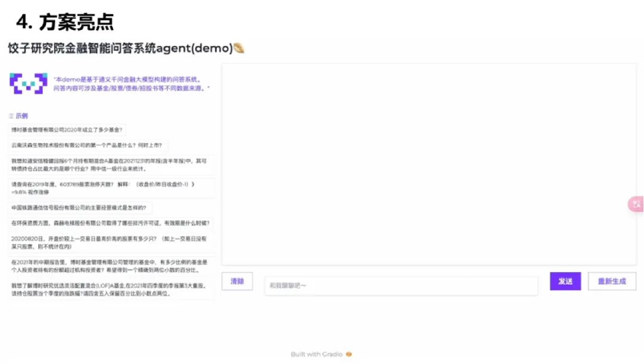Click the 示例 examples label

[22, 116]
